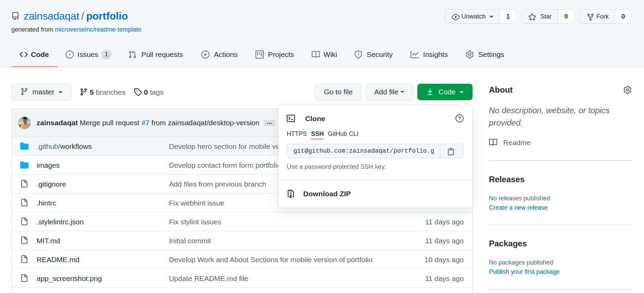Click the tag icon beside 0 tags

138,92
